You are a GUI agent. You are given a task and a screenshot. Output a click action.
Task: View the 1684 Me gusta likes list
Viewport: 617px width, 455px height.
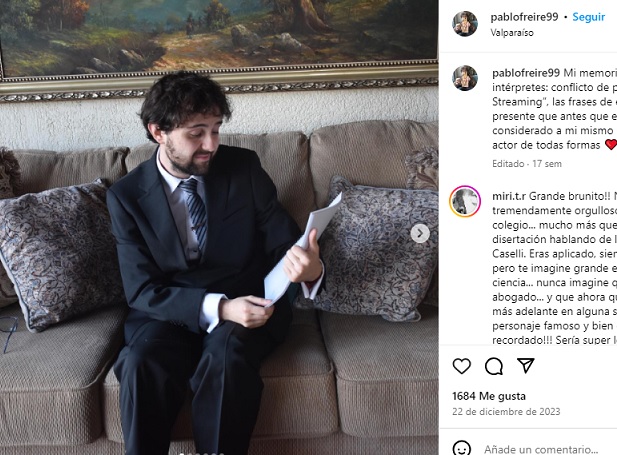point(489,396)
